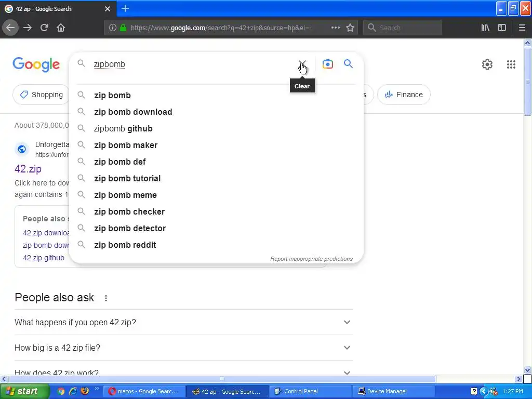
Task: Click inside the Google search input
Action: pyautogui.click(x=193, y=64)
